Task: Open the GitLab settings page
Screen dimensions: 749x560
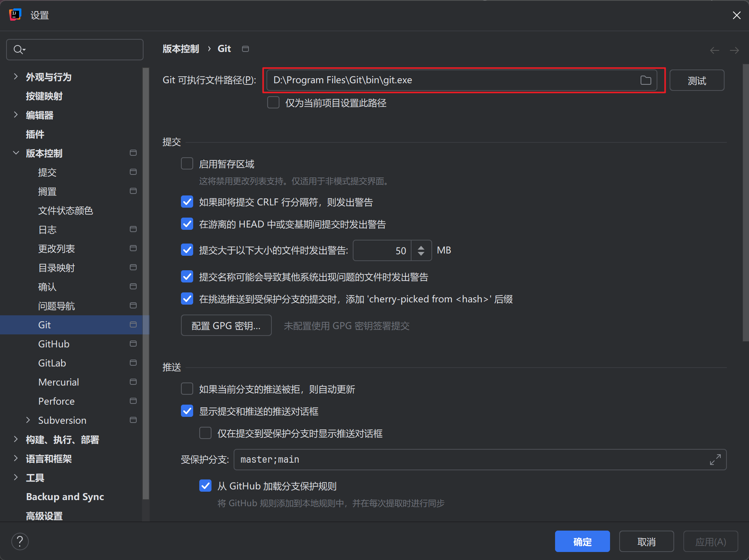Action: [x=52, y=363]
